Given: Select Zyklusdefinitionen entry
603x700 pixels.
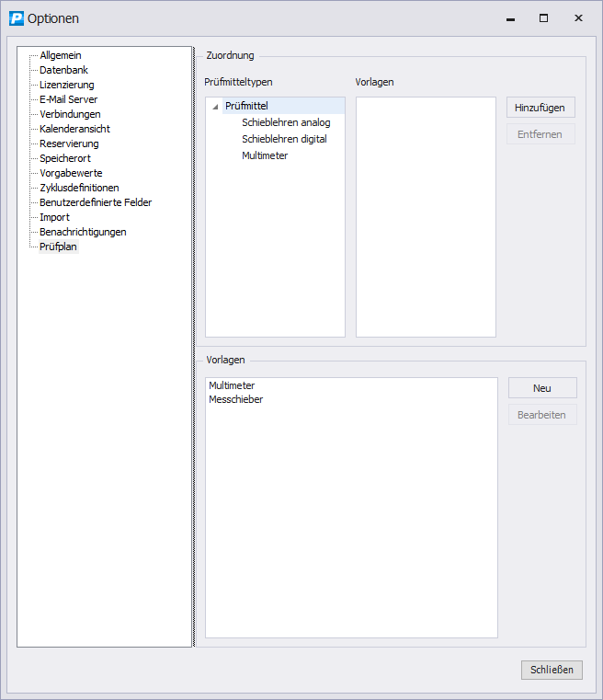Looking at the screenshot, I should [79, 188].
